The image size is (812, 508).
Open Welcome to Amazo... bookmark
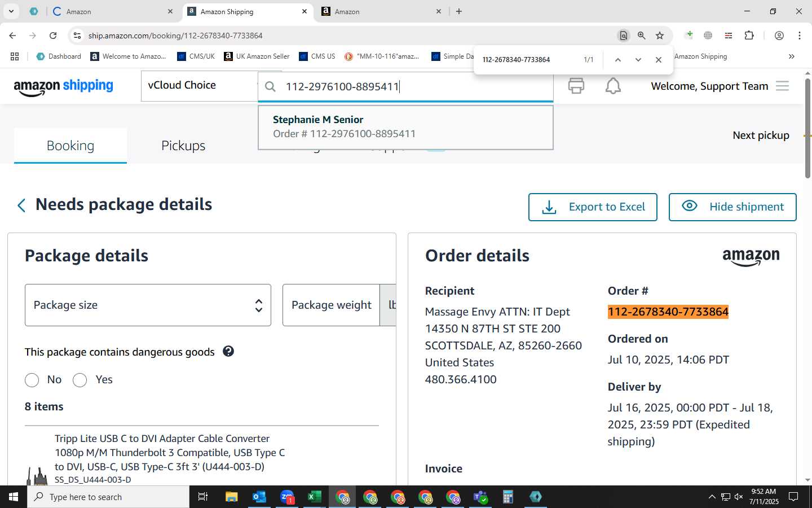pyautogui.click(x=128, y=56)
